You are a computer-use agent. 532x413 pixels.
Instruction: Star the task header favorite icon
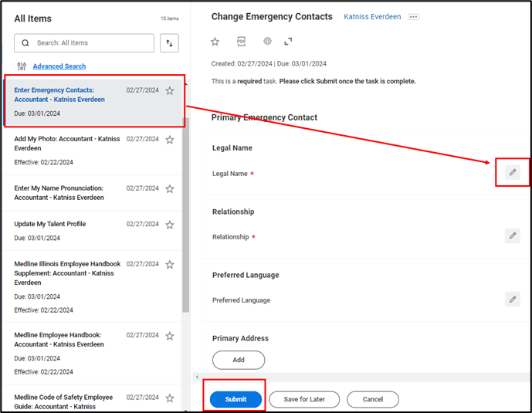pyautogui.click(x=215, y=42)
